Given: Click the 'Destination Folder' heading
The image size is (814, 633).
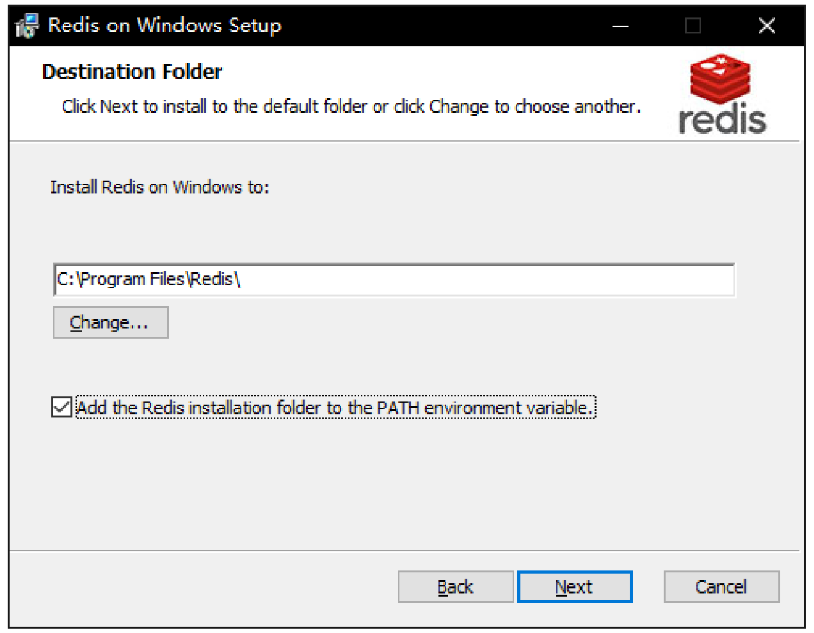Looking at the screenshot, I should tap(132, 72).
